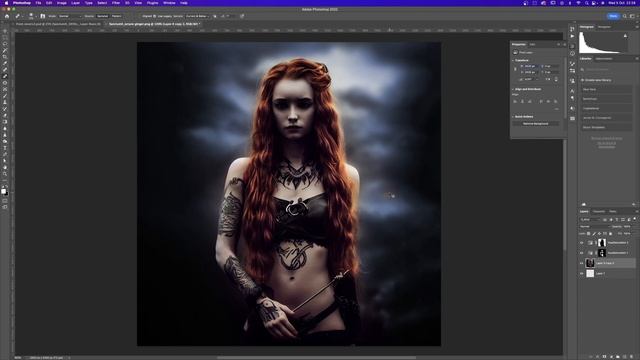Set source to Sampled button
This screenshot has height=360, width=640.
point(102,16)
